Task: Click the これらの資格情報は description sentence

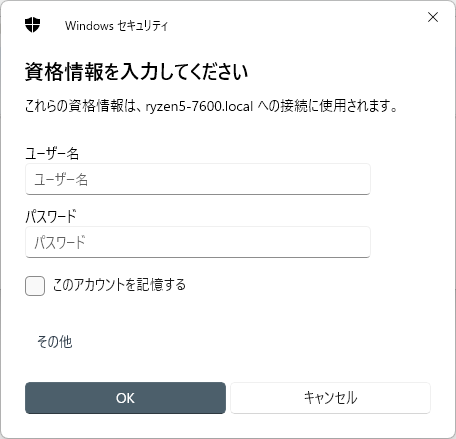Action: click(x=211, y=106)
